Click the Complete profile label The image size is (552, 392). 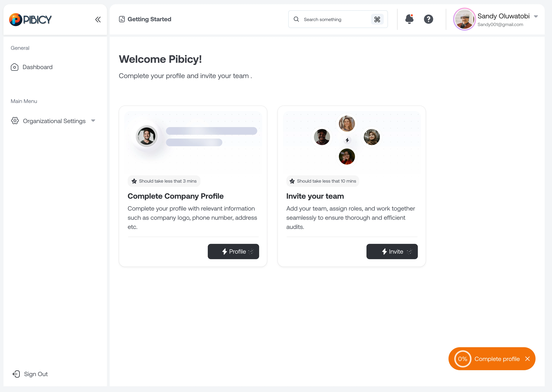click(x=497, y=359)
